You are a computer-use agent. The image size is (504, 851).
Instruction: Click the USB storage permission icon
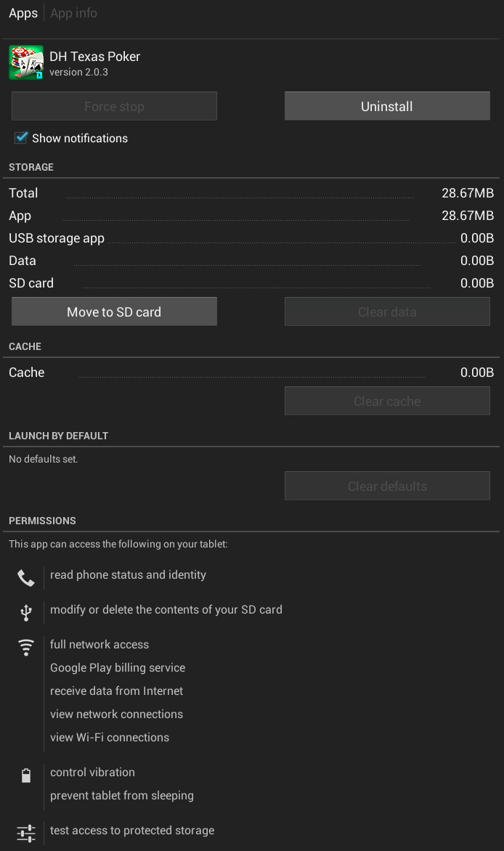click(26, 612)
